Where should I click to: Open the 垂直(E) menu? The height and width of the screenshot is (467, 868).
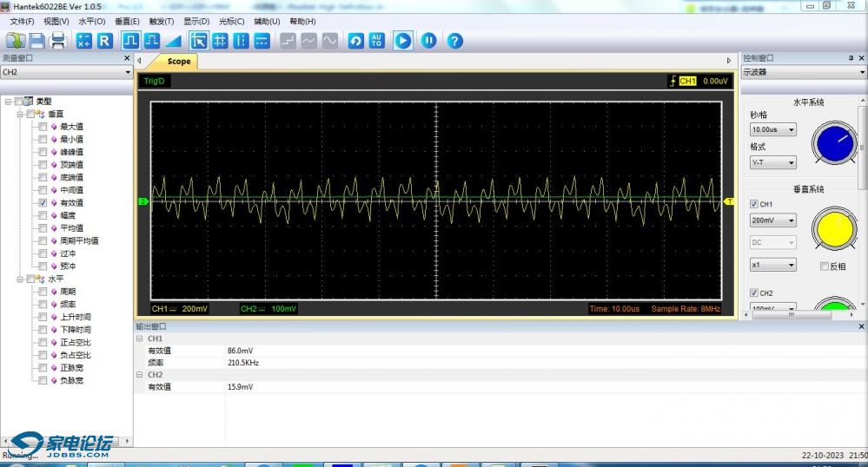[128, 22]
